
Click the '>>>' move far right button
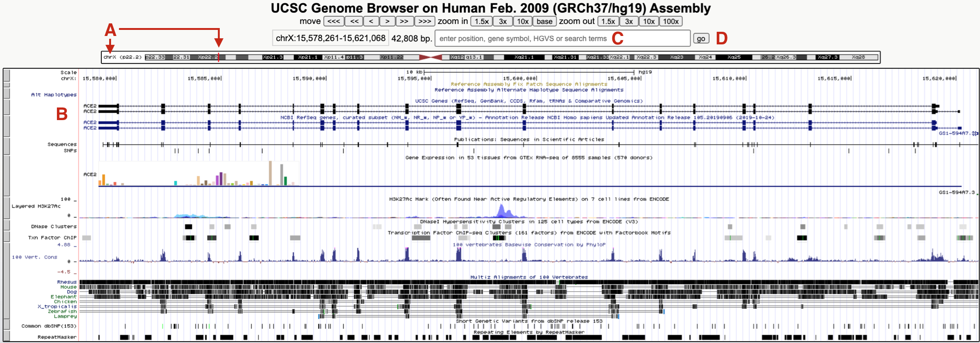pos(424,21)
